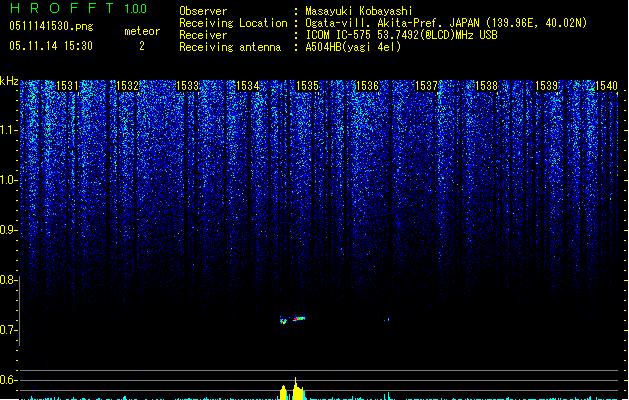The height and width of the screenshot is (400, 629).
Task: Click the A504HB(yagi 4el) antenna text
Action: tap(353, 47)
